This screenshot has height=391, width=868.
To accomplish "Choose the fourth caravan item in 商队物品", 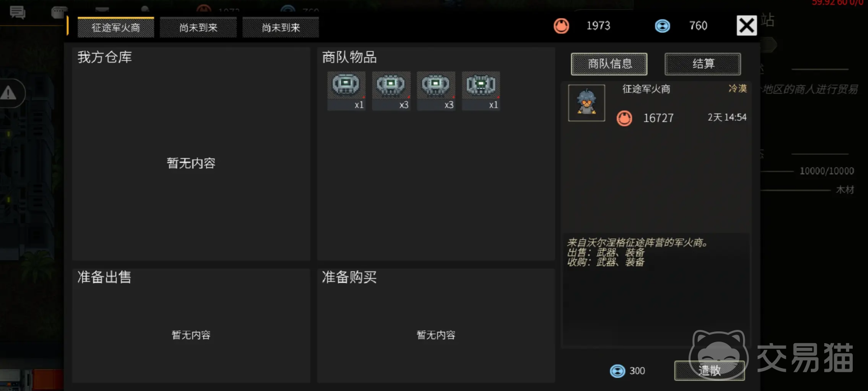I will tap(481, 91).
